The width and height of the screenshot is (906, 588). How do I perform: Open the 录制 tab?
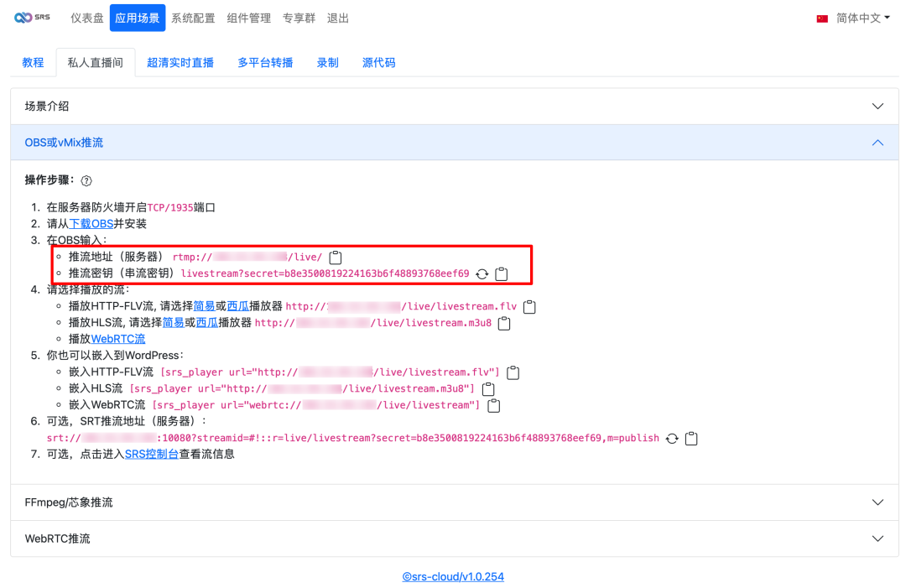pyautogui.click(x=327, y=62)
